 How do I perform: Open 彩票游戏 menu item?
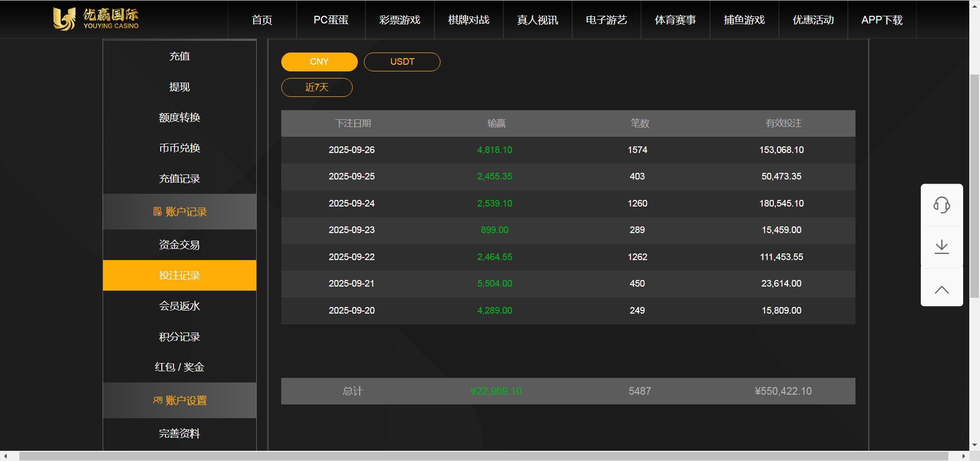[400, 20]
